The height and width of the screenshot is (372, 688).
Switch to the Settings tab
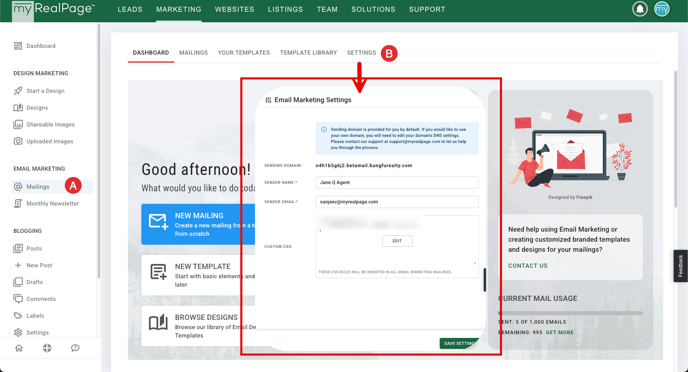click(361, 53)
